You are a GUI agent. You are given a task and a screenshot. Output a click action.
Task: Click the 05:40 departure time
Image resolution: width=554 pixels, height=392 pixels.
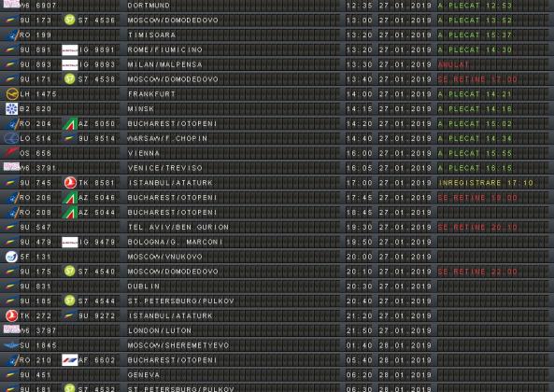360,360
